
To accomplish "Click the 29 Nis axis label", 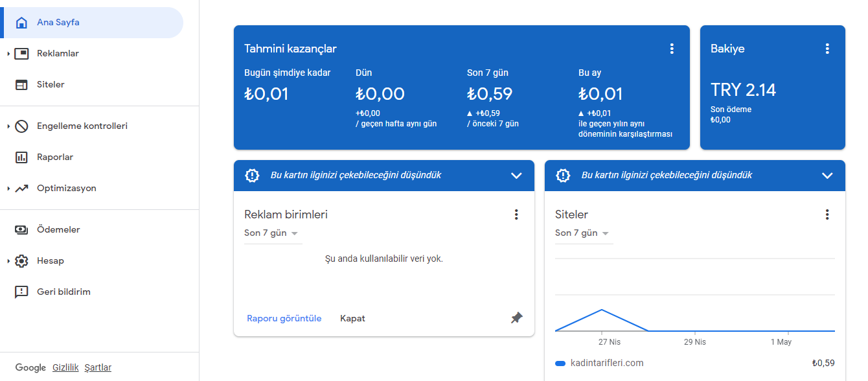I will [695, 341].
